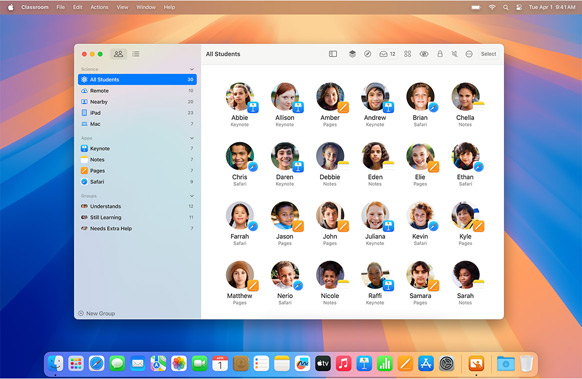This screenshot has width=582, height=379.
Task: Click the Lock devices padlock icon
Action: (x=440, y=54)
